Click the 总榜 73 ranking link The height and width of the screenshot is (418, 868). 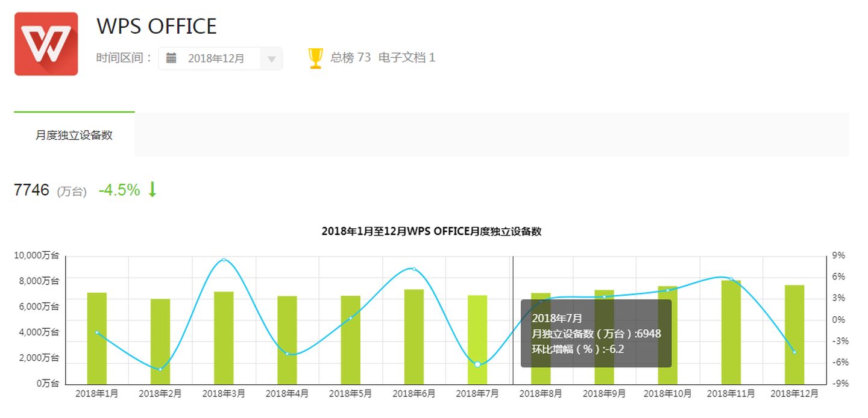[x=350, y=58]
